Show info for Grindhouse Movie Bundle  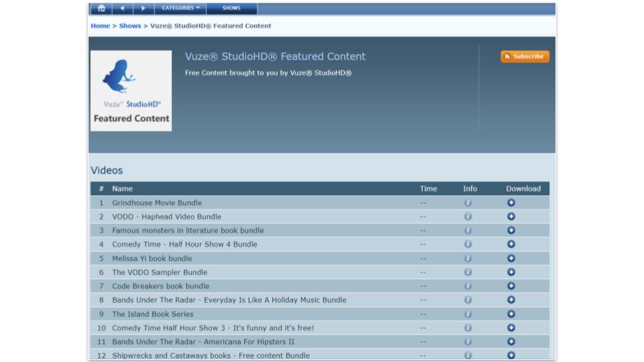[468, 202]
